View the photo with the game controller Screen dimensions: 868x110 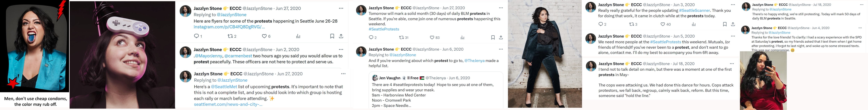(122, 55)
